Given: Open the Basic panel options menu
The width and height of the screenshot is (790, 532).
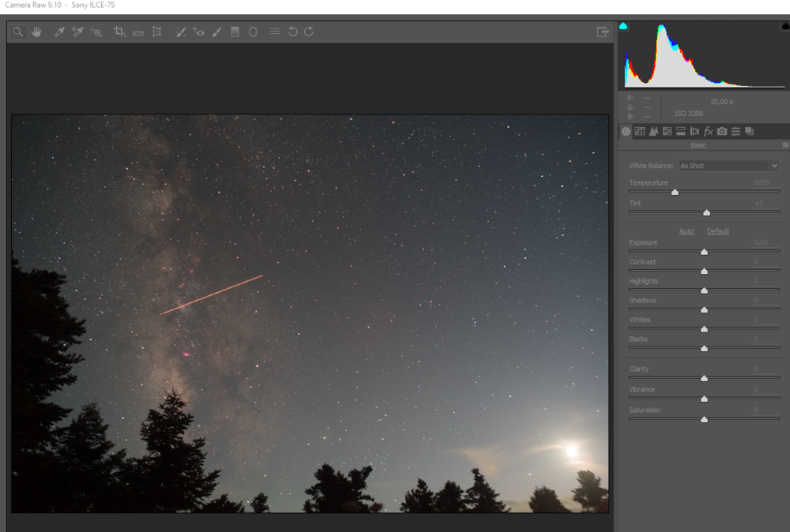Looking at the screenshot, I should 784,145.
